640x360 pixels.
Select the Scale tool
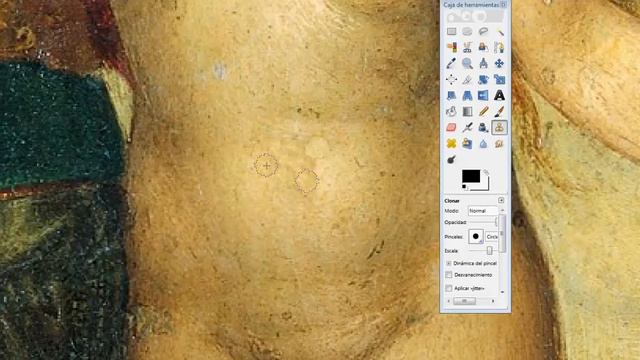pos(499,80)
